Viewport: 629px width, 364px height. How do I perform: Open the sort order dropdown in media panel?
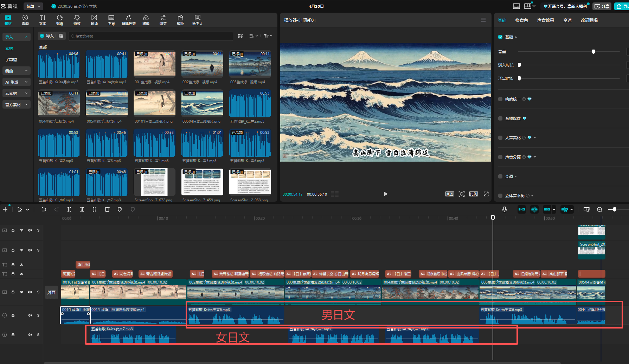coord(253,36)
